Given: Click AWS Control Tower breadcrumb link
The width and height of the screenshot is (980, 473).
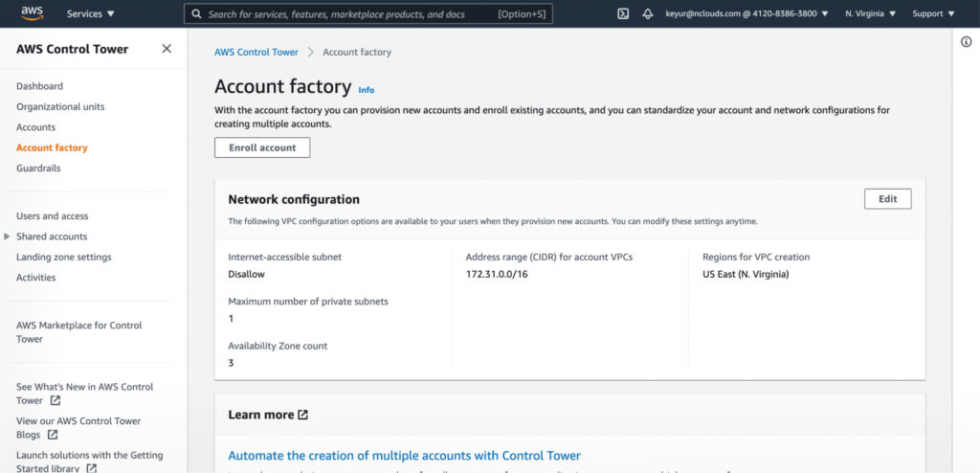Looking at the screenshot, I should [x=256, y=53].
